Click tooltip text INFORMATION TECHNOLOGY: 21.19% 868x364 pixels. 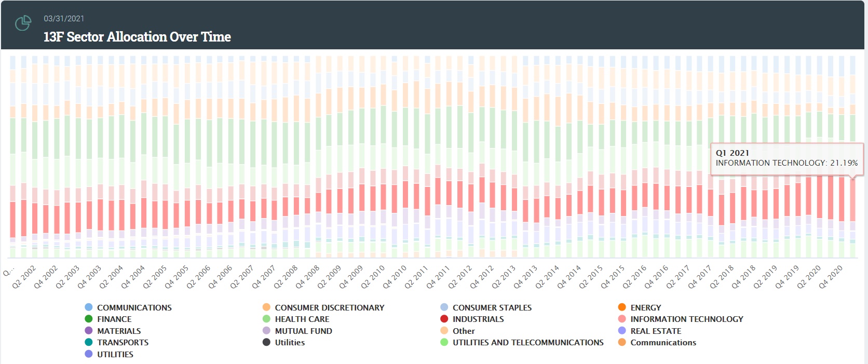(786, 163)
